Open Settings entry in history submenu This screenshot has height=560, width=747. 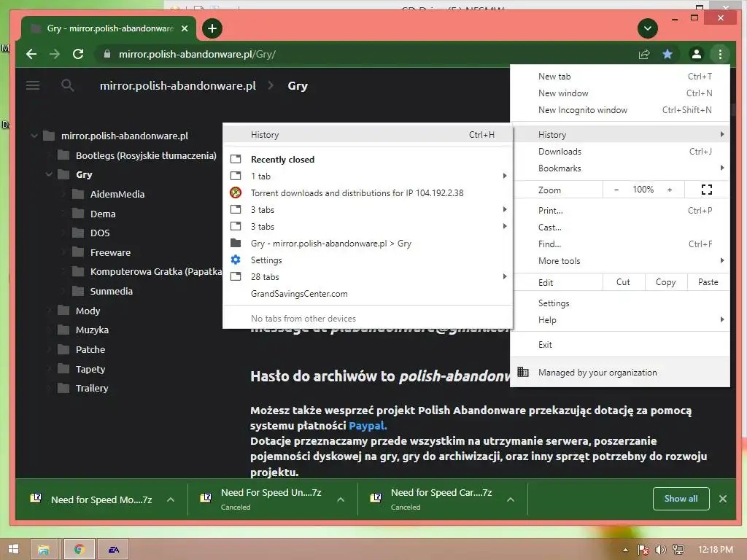pos(368,260)
